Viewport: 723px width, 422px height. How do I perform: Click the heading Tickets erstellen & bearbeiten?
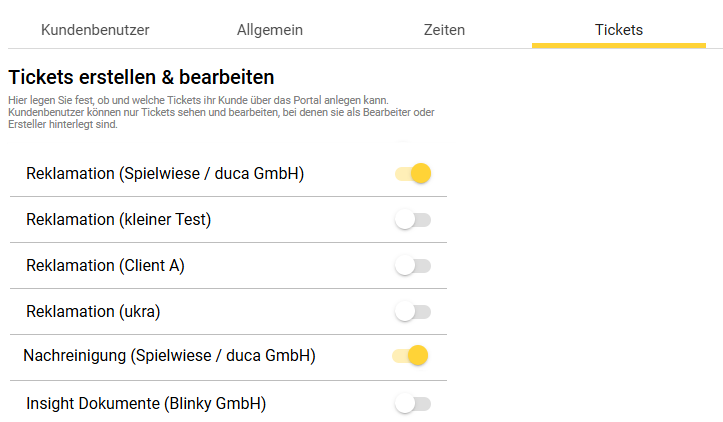pyautogui.click(x=141, y=77)
